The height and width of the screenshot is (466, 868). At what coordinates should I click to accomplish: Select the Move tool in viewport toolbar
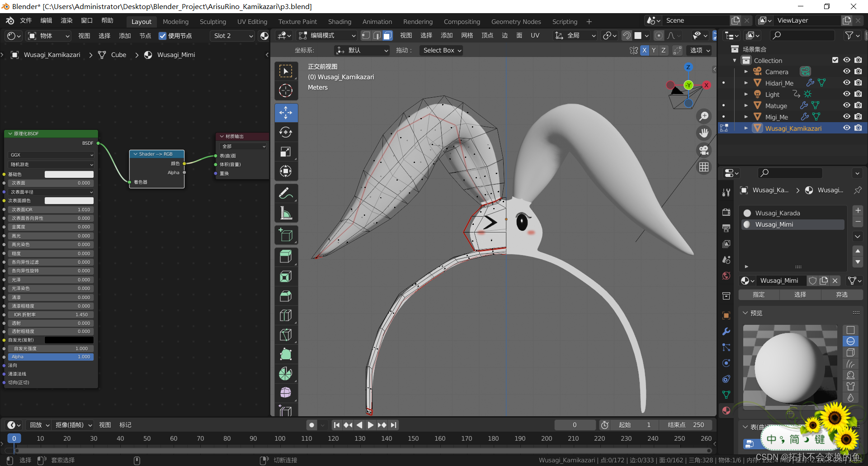pyautogui.click(x=286, y=113)
